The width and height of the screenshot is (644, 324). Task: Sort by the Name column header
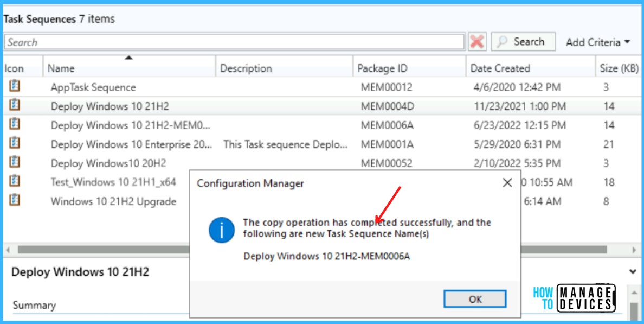[x=129, y=68]
